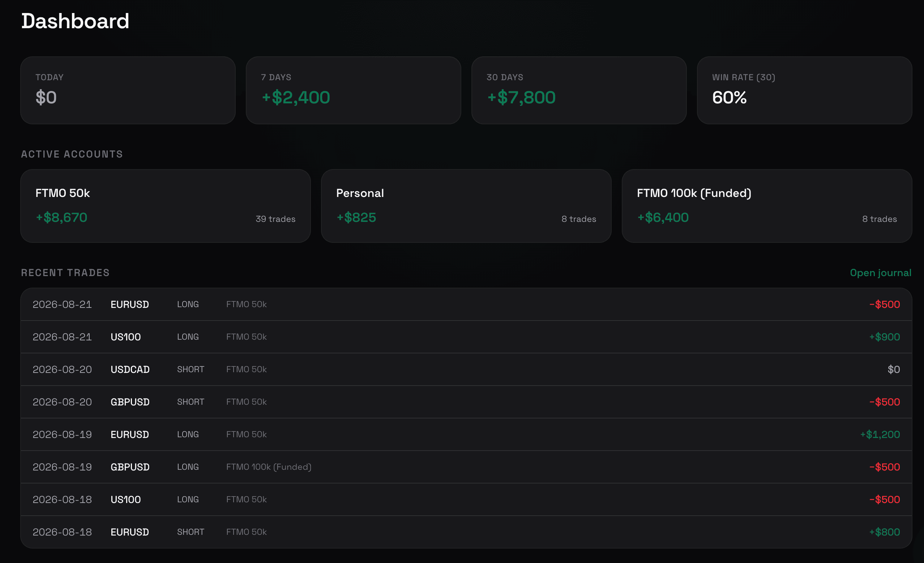Click the ACTIVE ACCOUNTS section heading
The image size is (924, 563).
(72, 154)
